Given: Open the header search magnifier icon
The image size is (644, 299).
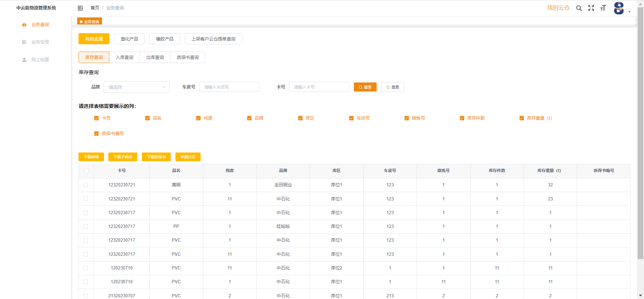Looking at the screenshot, I should pyautogui.click(x=579, y=8).
